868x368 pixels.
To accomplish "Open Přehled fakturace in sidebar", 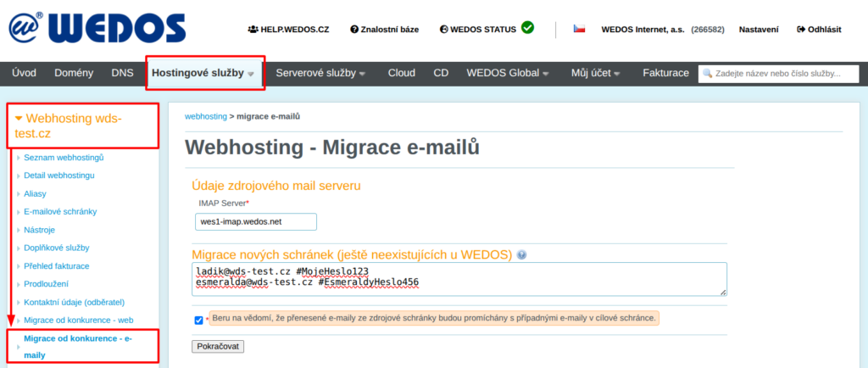I will [x=57, y=265].
